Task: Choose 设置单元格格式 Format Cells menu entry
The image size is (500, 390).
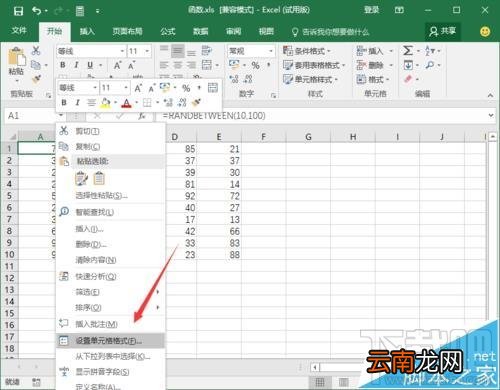Action: click(110, 340)
